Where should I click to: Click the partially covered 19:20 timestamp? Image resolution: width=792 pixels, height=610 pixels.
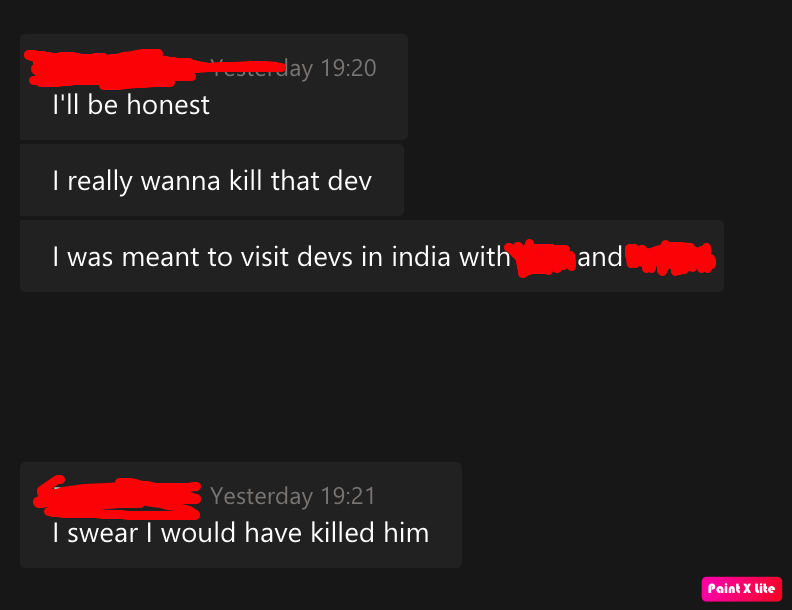[293, 68]
